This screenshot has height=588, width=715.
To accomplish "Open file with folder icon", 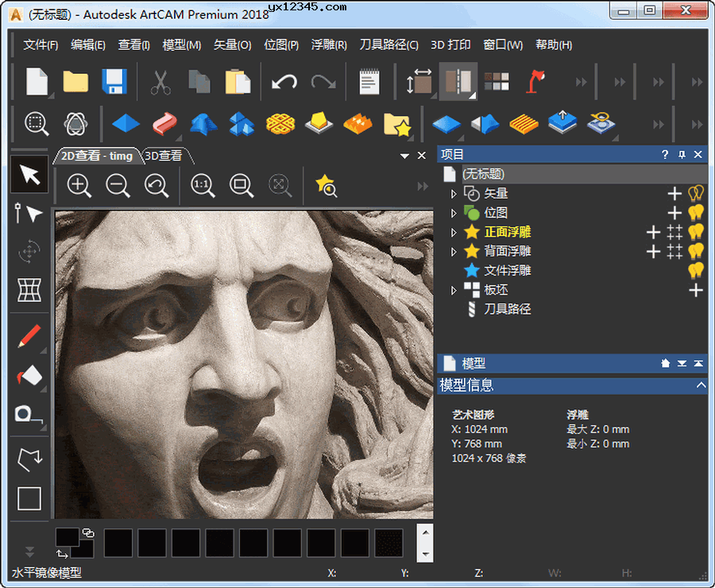I will pos(75,82).
